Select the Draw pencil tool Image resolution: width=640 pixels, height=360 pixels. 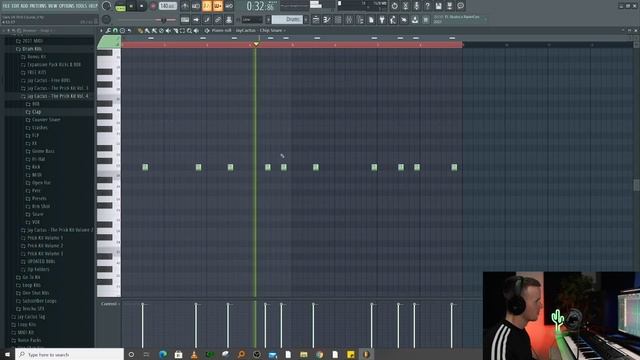140,31
